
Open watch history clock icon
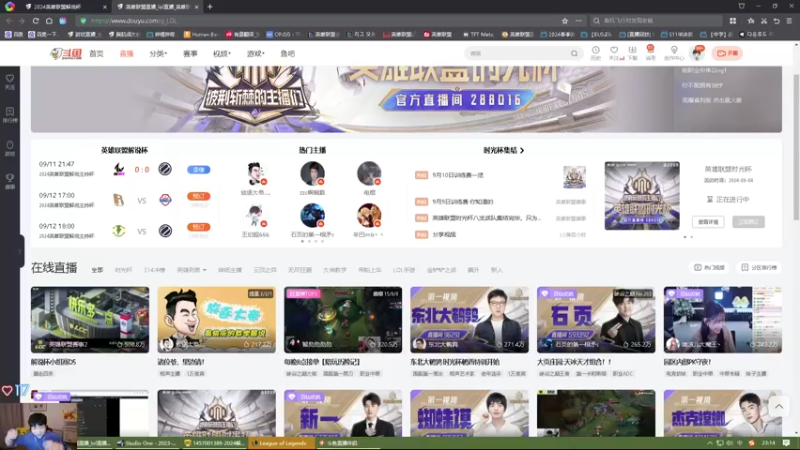pos(595,53)
